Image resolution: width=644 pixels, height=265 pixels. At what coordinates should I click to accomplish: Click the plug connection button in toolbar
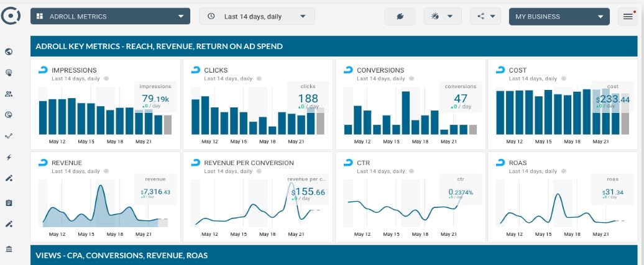click(x=400, y=16)
